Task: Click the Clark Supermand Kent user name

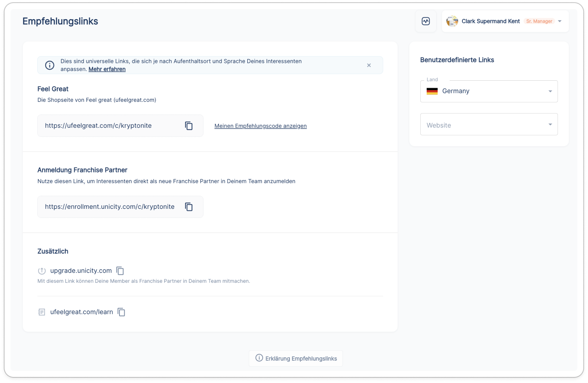Action: (x=490, y=21)
